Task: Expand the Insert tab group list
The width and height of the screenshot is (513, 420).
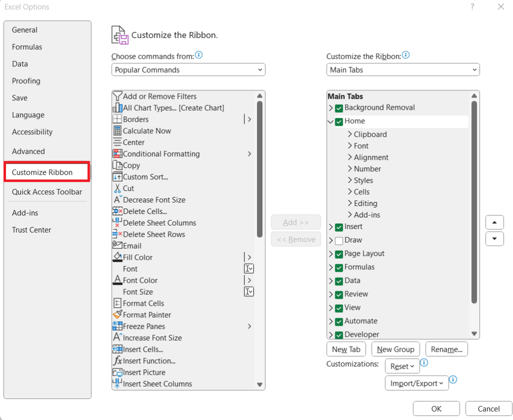Action: (331, 227)
